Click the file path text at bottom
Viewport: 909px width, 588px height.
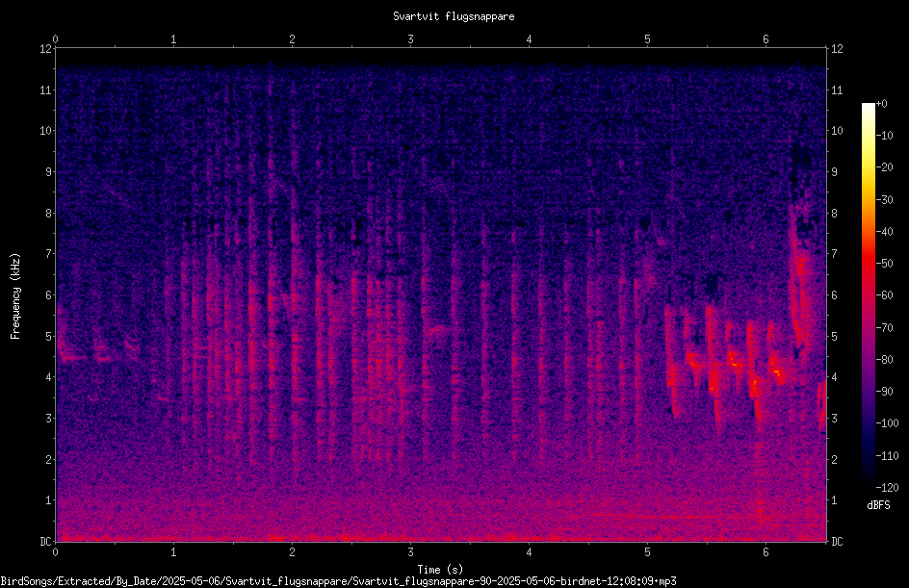(x=339, y=581)
